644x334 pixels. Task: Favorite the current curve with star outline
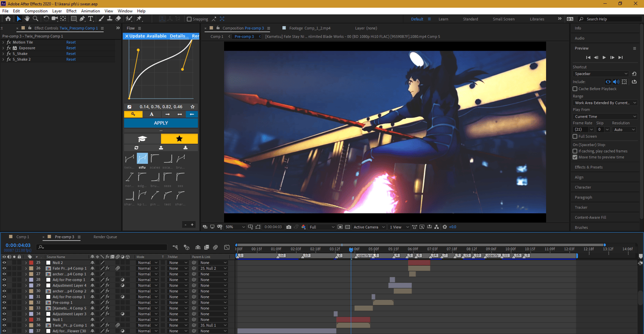pyautogui.click(x=193, y=107)
